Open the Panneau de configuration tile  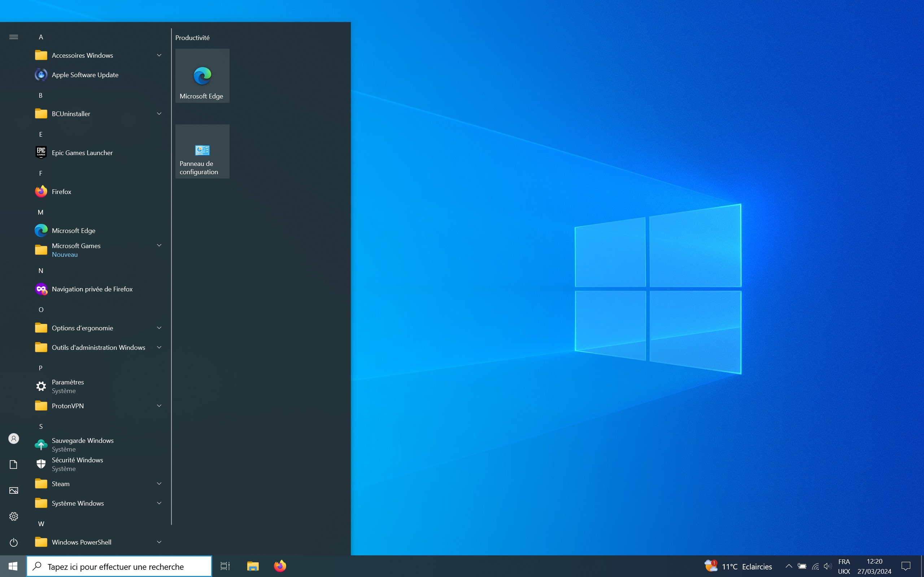point(202,151)
